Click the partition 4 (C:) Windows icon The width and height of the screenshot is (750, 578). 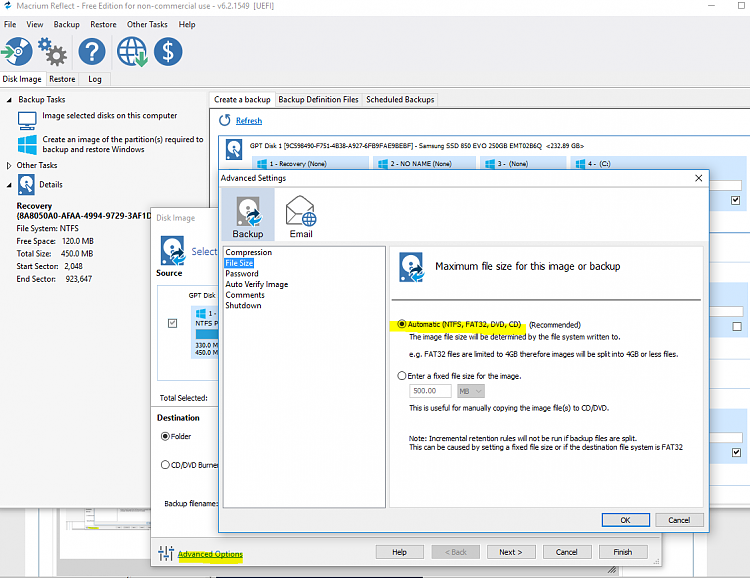[580, 164]
